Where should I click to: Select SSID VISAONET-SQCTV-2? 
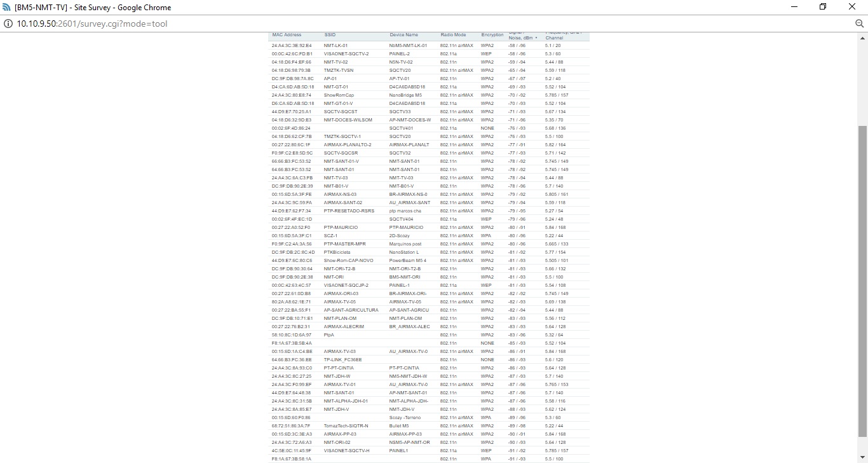tap(346, 54)
